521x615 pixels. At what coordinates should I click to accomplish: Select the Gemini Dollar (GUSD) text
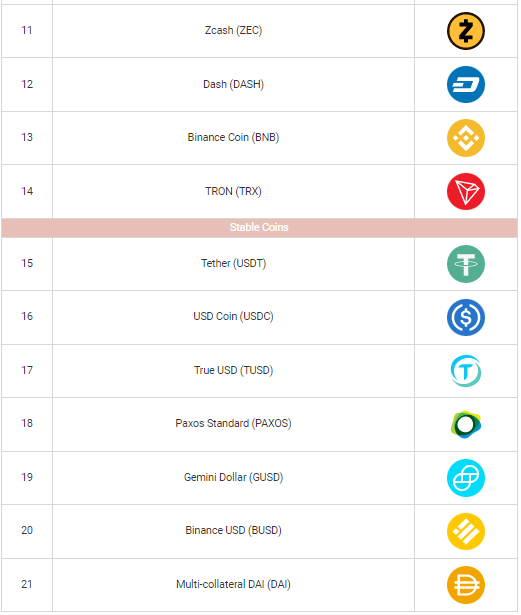233,477
